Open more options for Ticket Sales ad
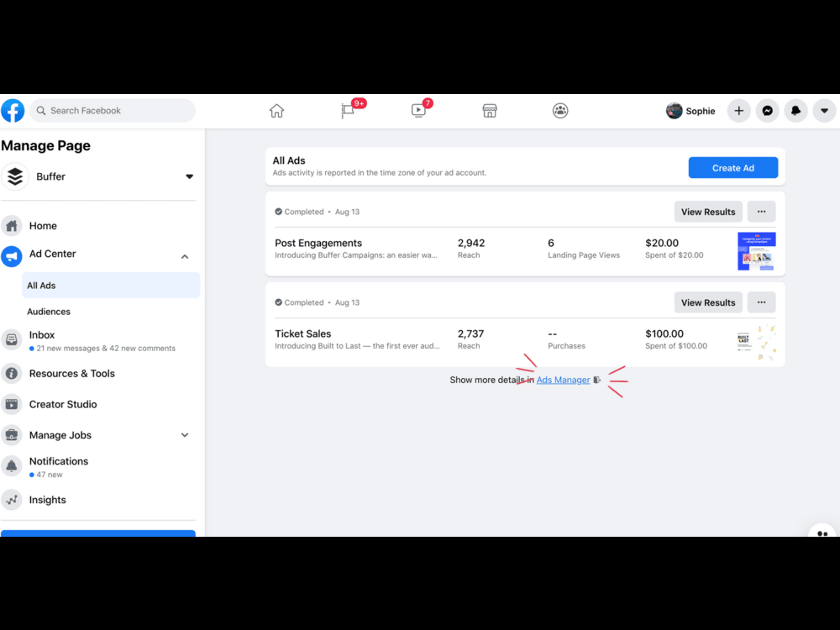Screen dimensions: 840x630 click(x=761, y=302)
